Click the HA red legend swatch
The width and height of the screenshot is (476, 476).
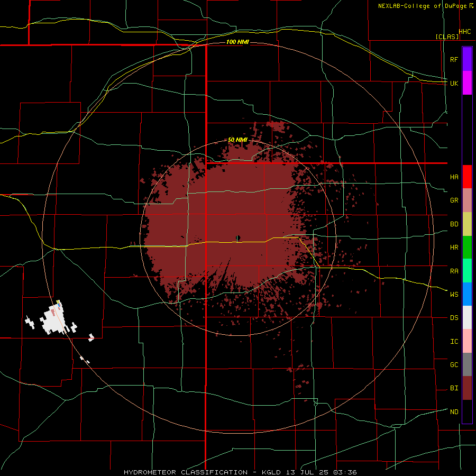[x=467, y=177]
